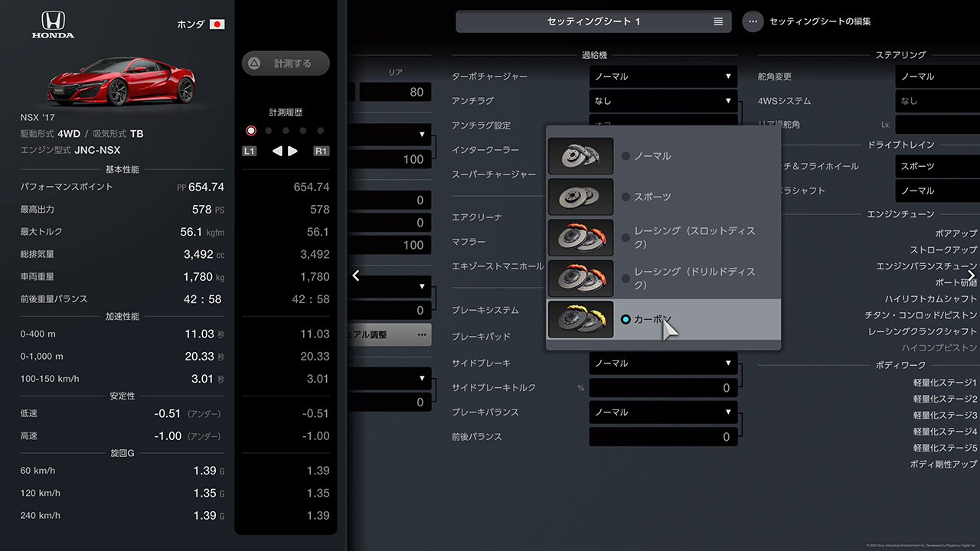Screen dimensions: 980x551
Task: Select ノーマル brake option
Action: point(664,156)
